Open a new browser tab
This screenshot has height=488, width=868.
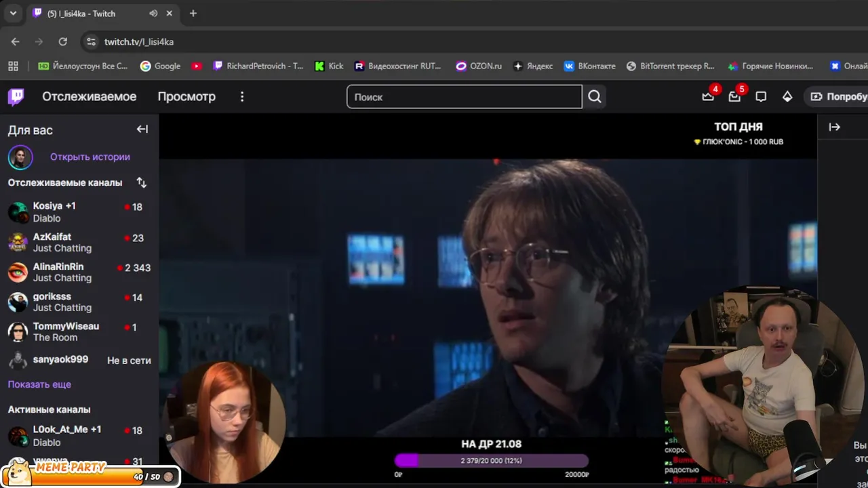[x=193, y=14]
